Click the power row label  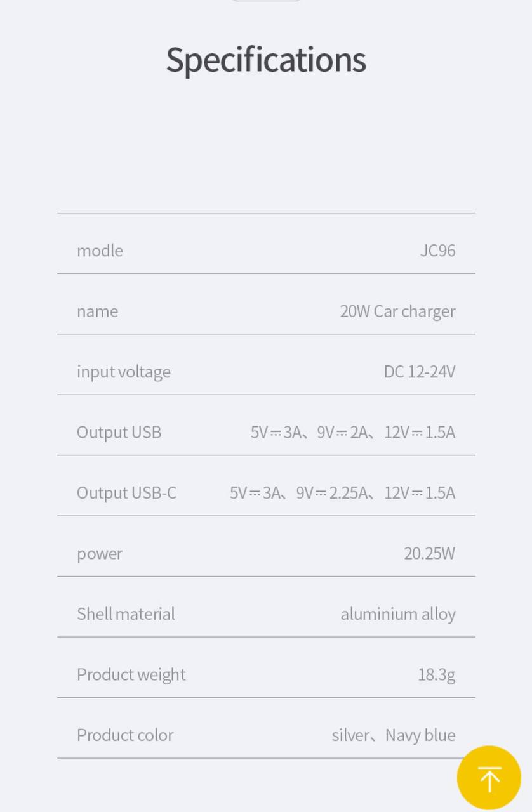click(100, 554)
